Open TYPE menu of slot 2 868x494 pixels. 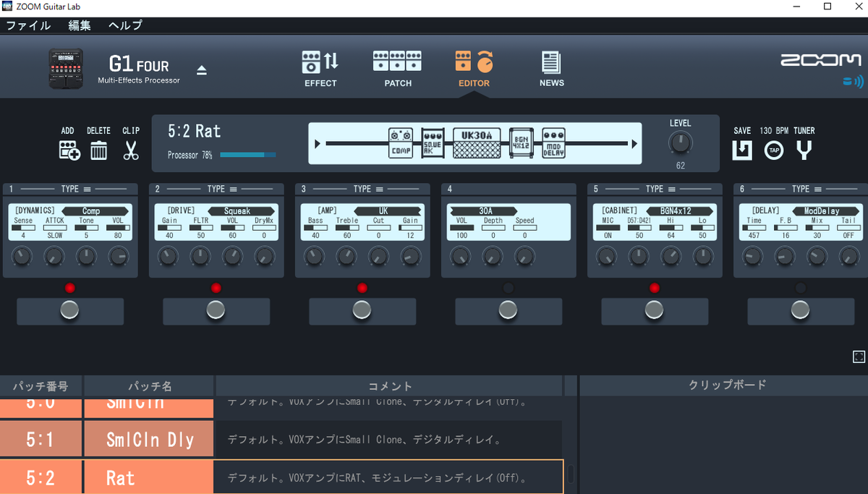point(222,189)
